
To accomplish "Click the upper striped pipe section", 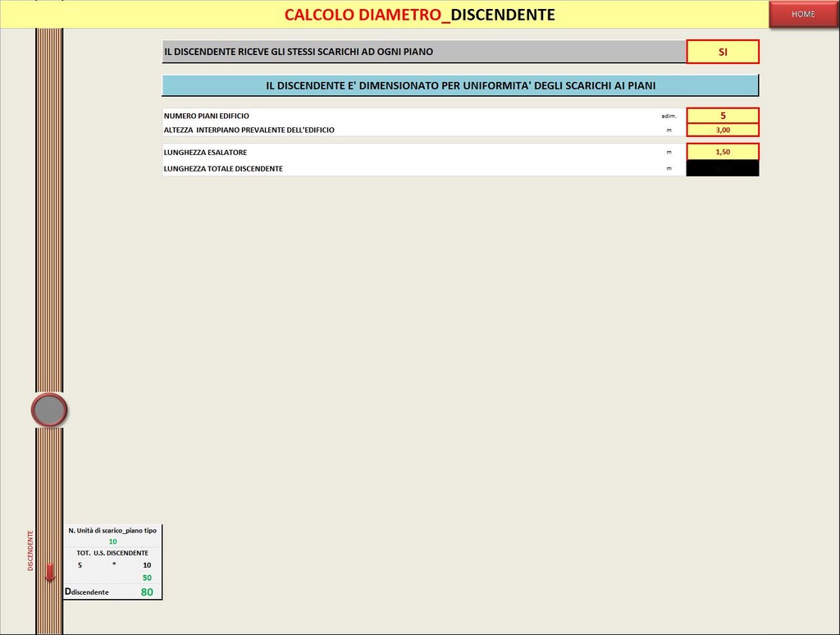I will click(49, 205).
